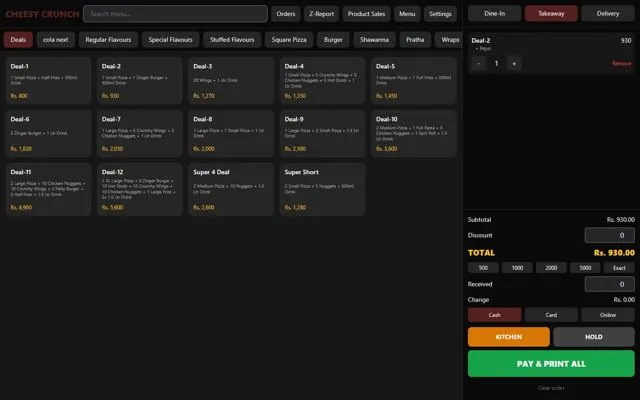Switch to the Wraps category

click(x=450, y=40)
